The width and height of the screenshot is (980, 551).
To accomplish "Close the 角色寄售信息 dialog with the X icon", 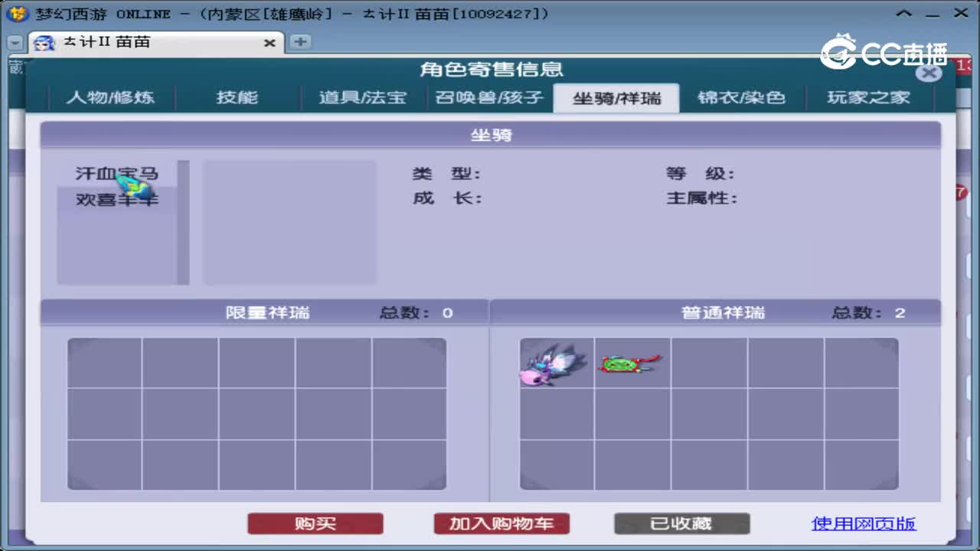I will (929, 73).
